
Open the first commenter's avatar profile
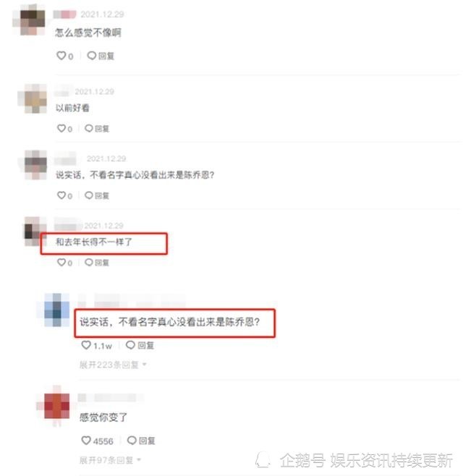(x=29, y=21)
